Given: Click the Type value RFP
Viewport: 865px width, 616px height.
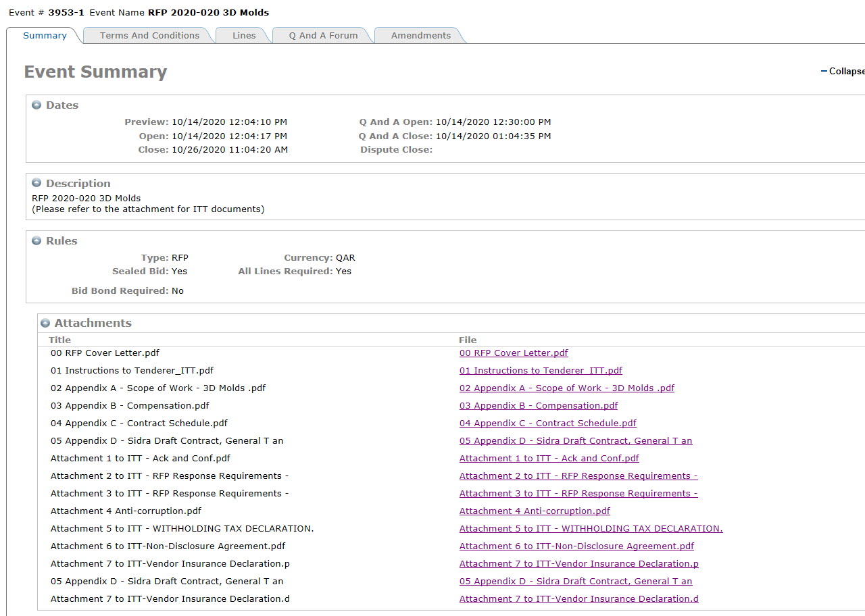Looking at the screenshot, I should point(180,257).
